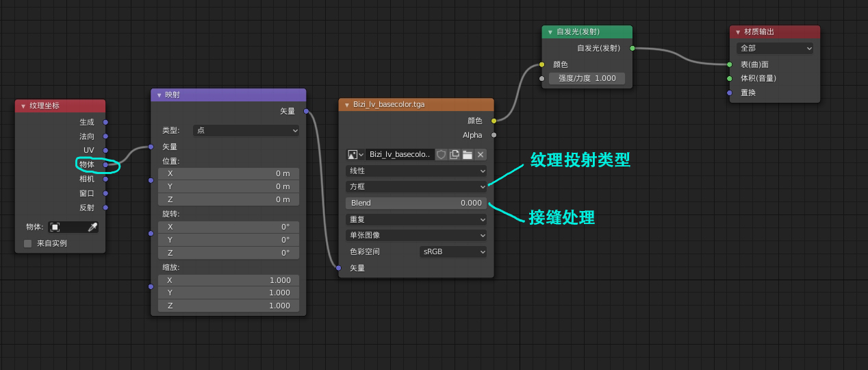The image size is (868, 370).
Task: Click the 强度/力度 input socket
Action: [x=542, y=78]
